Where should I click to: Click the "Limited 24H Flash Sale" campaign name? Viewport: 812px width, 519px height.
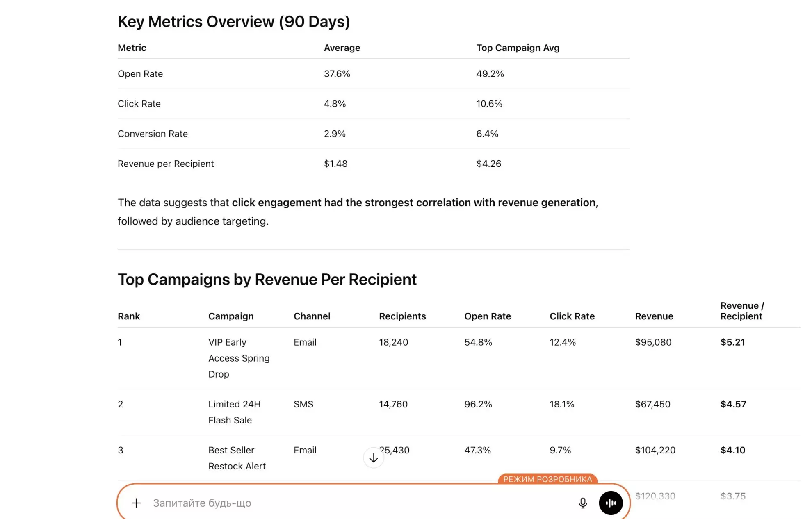coord(235,412)
